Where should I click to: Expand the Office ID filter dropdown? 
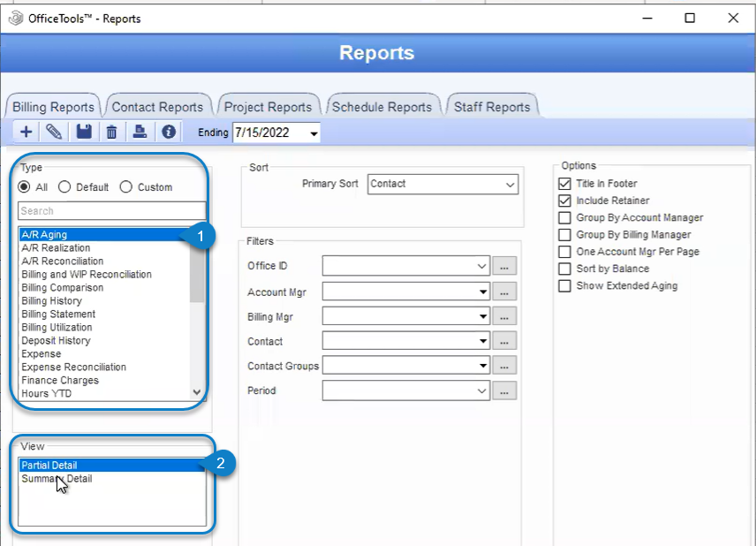coord(481,266)
